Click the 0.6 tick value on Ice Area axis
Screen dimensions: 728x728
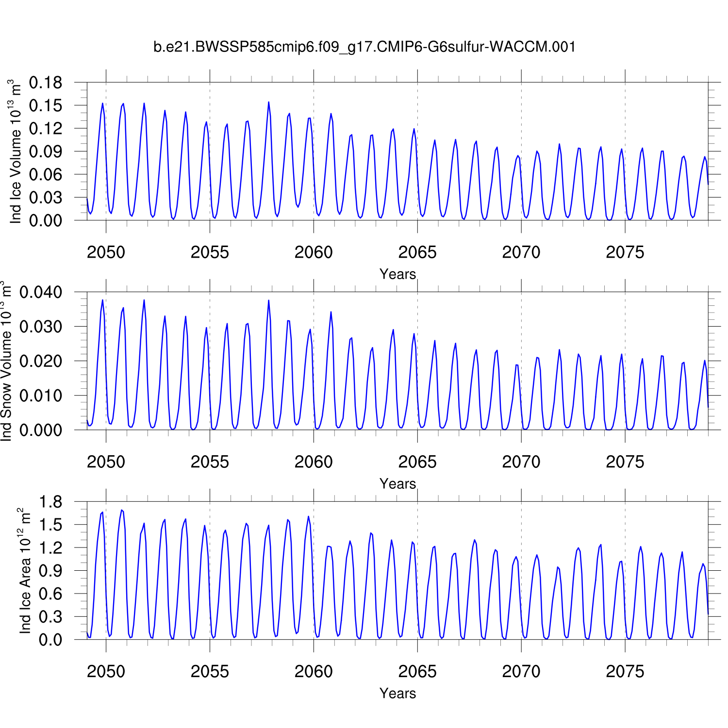[x=50, y=594]
